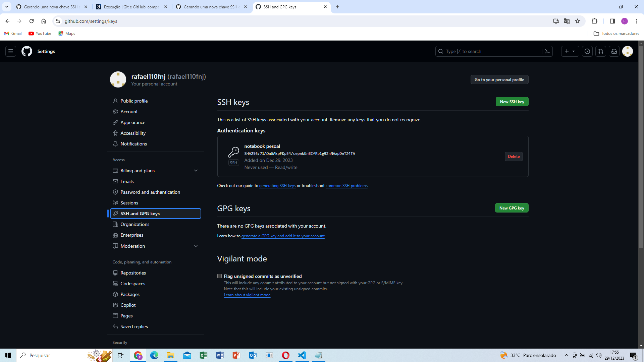Viewport: 644px width, 362px height.
Task: Open Chrome three-dot menu
Action: [x=637, y=21]
